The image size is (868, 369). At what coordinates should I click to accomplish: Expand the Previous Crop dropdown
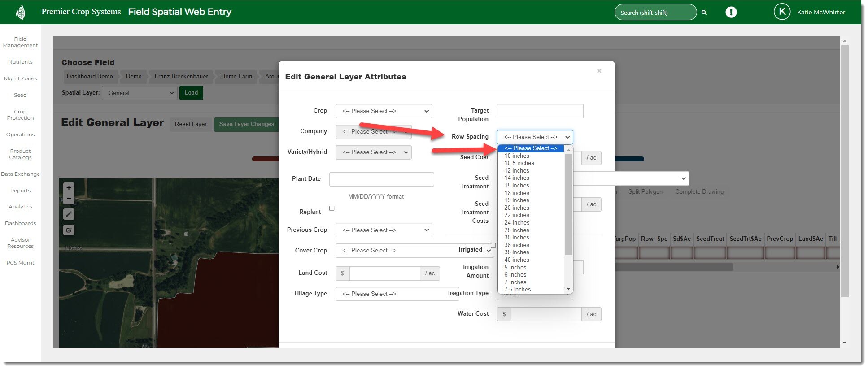click(x=384, y=230)
